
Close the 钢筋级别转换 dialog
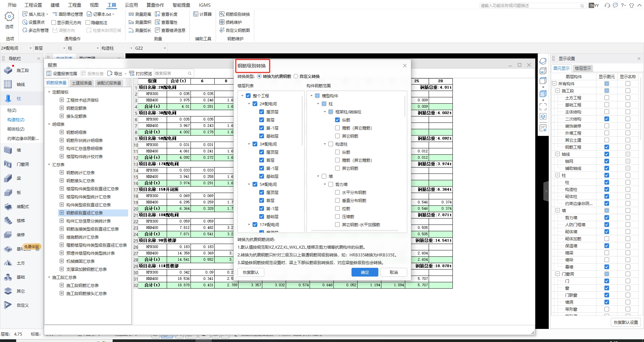click(x=405, y=66)
